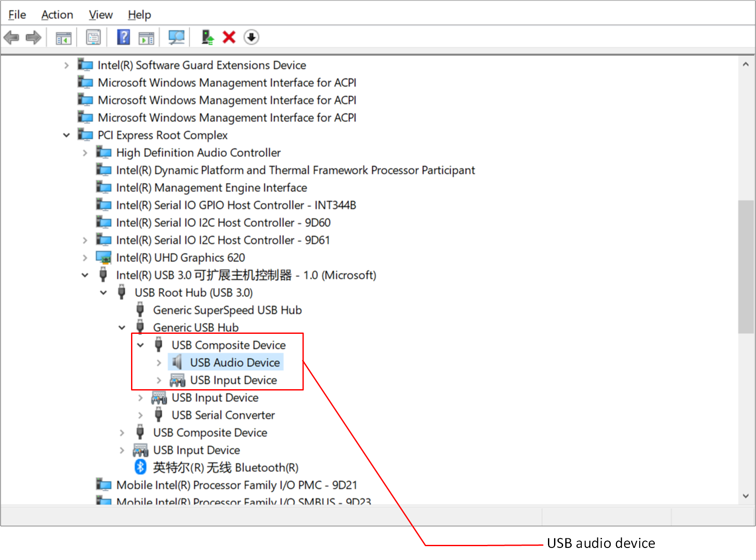Click the vertical scrollbar thumb
Image resolution: width=756 pixels, height=560 pixels.
(746, 266)
